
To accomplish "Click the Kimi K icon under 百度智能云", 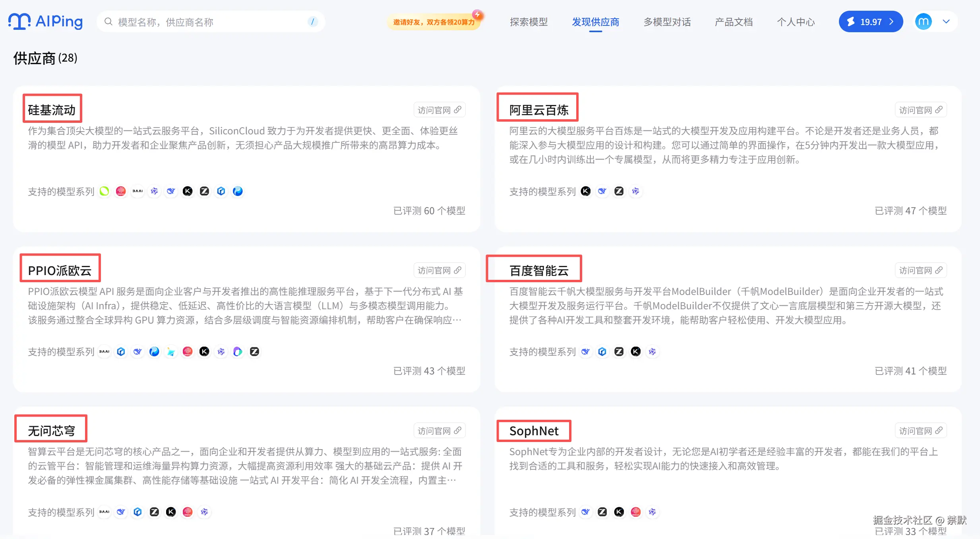I will (635, 351).
